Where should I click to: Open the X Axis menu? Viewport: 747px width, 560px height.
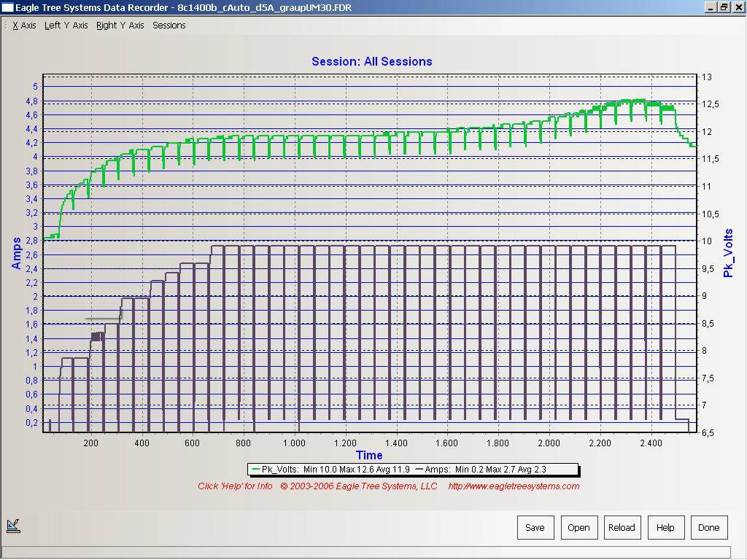[x=24, y=26]
